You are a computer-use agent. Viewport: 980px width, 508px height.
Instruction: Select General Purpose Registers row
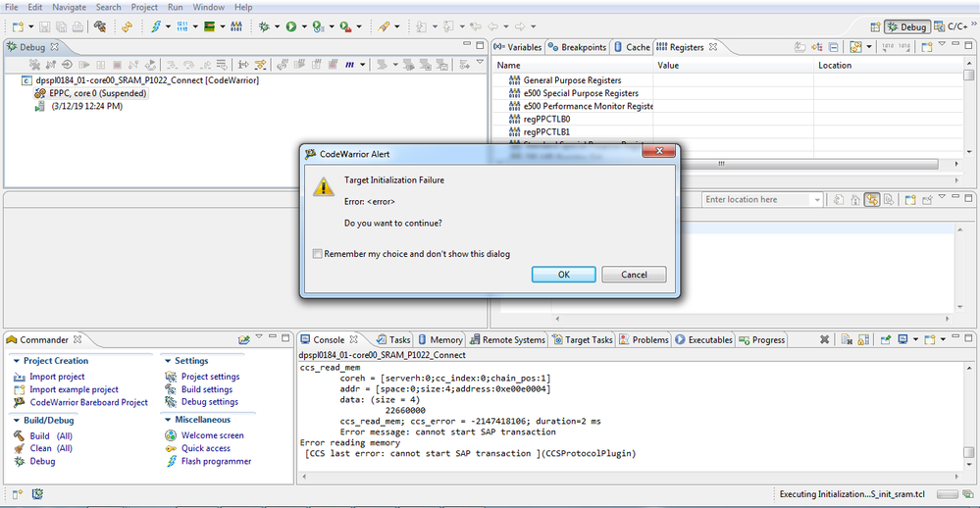(572, 80)
